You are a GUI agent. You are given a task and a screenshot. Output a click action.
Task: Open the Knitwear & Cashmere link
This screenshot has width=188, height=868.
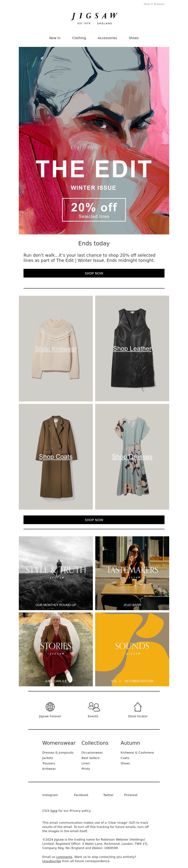pyautogui.click(x=137, y=752)
